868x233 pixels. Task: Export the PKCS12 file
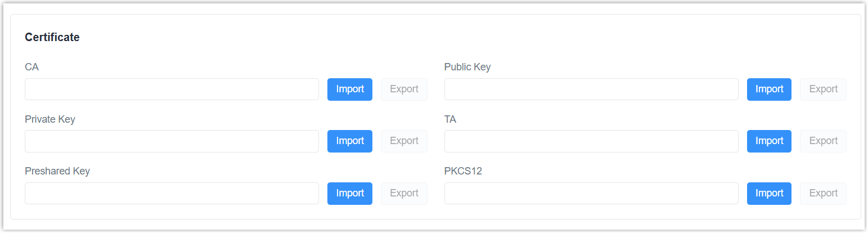[823, 194]
